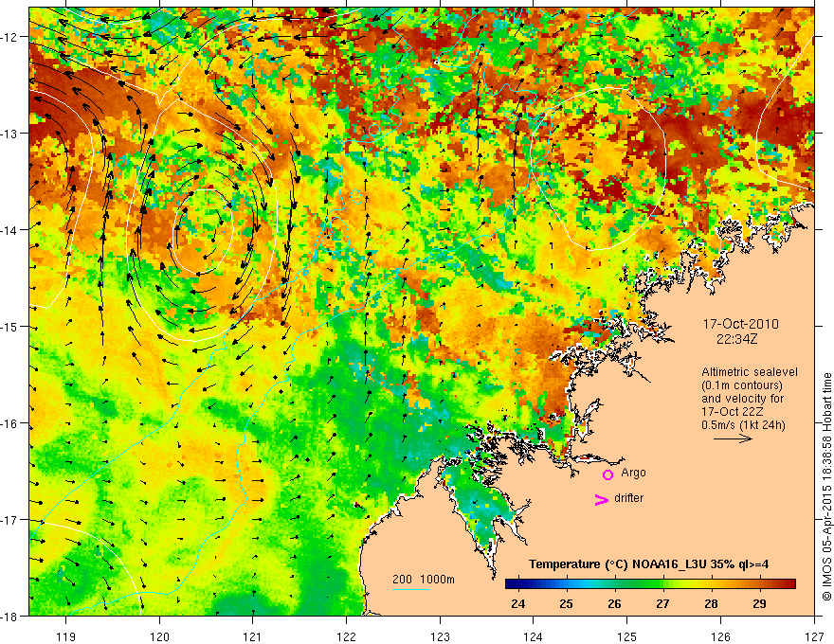
Task: Click the 'and velocity for' text line
Action: 742,399
